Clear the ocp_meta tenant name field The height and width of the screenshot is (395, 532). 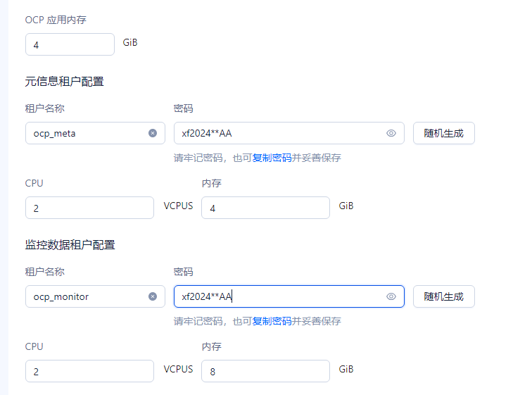point(153,133)
